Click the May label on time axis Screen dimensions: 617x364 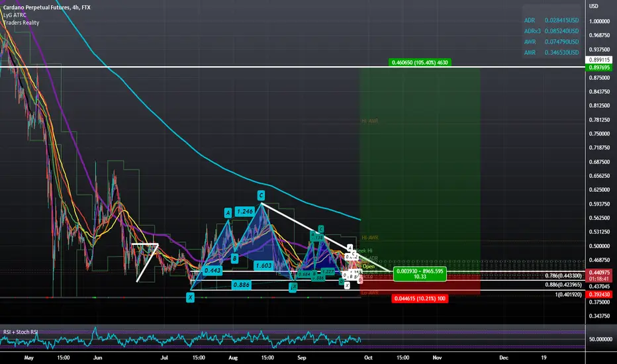(x=28, y=357)
